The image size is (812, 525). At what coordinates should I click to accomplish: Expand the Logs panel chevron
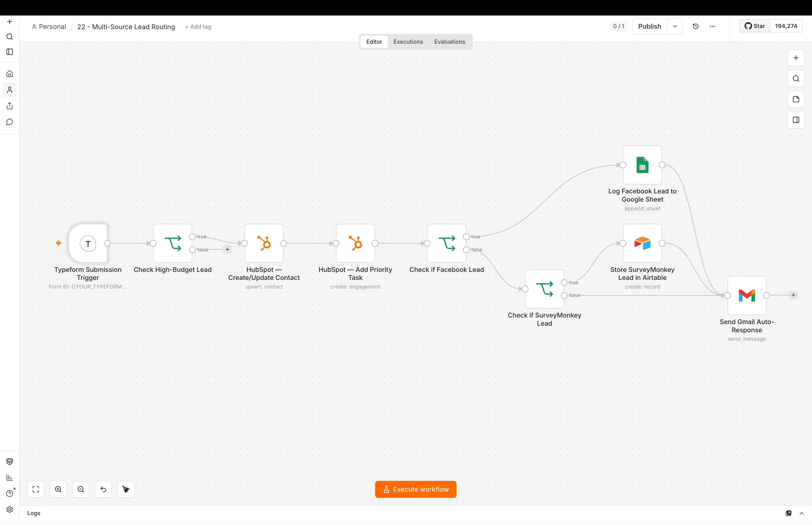[x=801, y=513]
